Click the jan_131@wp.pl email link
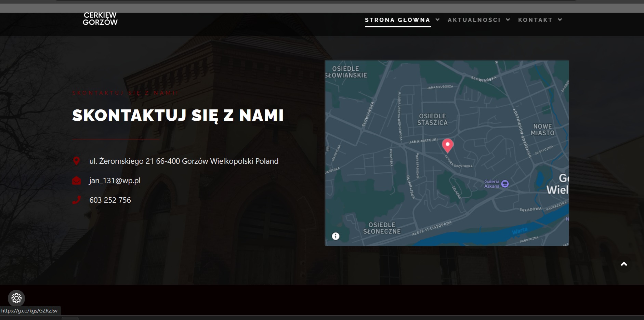Screen dimensions: 644x320 (115, 181)
